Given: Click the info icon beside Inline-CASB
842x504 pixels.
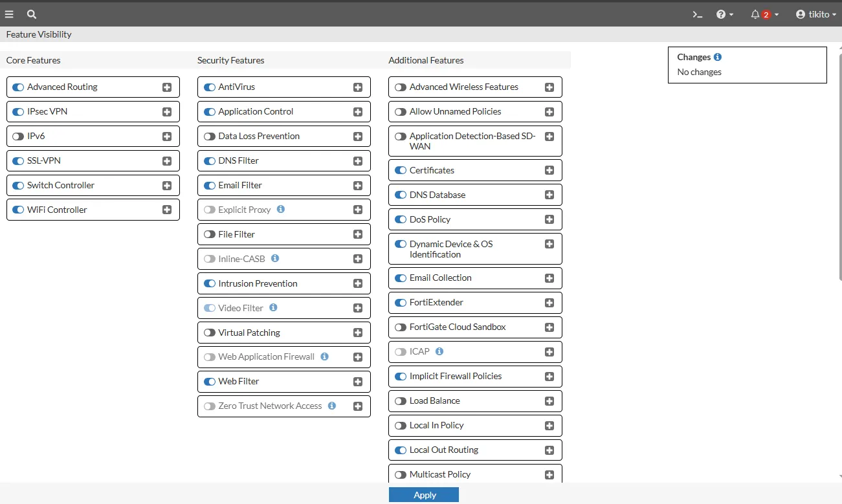Looking at the screenshot, I should tap(275, 258).
